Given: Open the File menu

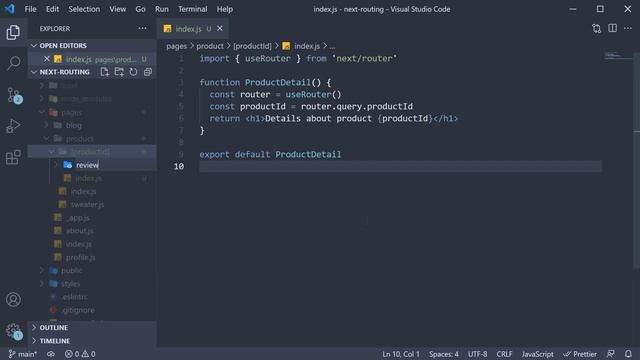Looking at the screenshot, I should [30, 9].
